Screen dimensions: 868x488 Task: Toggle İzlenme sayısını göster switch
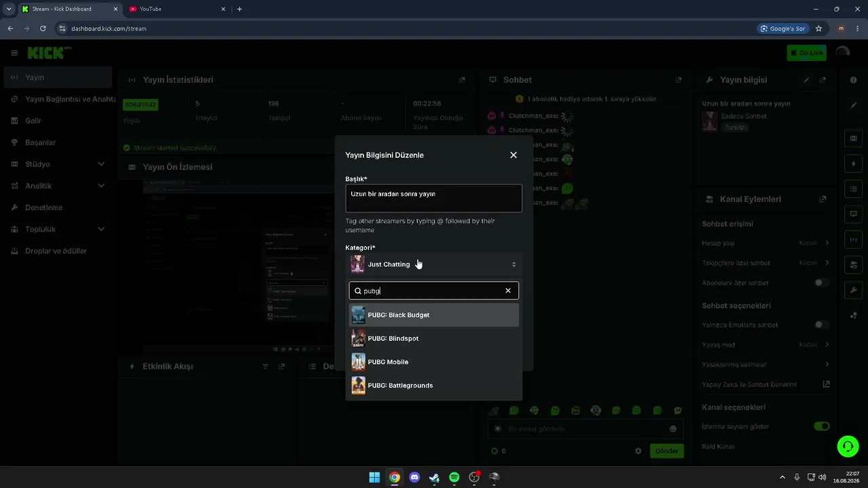pos(821,426)
